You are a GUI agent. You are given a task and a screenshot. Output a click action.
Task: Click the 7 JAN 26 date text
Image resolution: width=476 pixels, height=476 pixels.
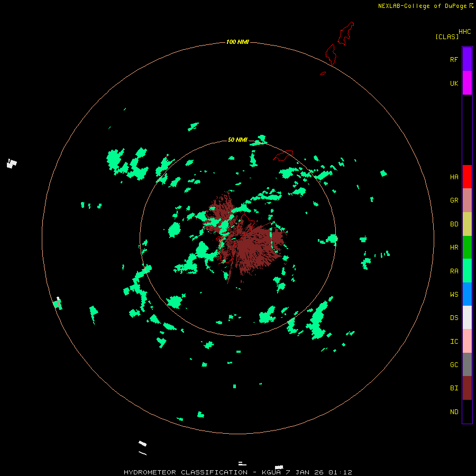(305, 472)
